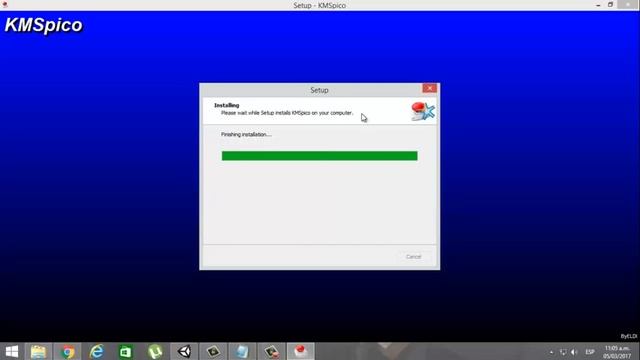
Task: Click the KMSpico red button wizard image
Action: click(423, 111)
